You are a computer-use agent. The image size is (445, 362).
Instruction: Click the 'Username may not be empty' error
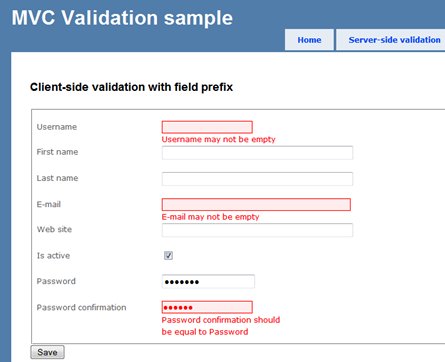point(219,139)
